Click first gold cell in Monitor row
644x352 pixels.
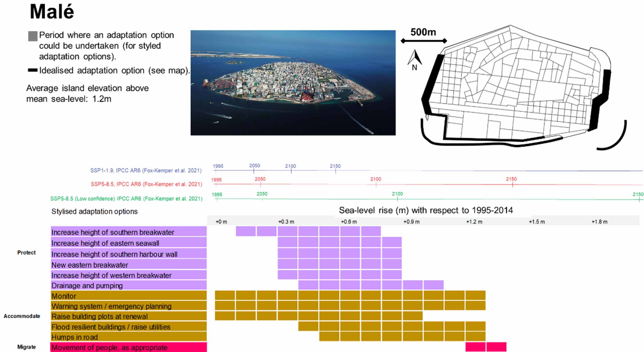[225, 295]
